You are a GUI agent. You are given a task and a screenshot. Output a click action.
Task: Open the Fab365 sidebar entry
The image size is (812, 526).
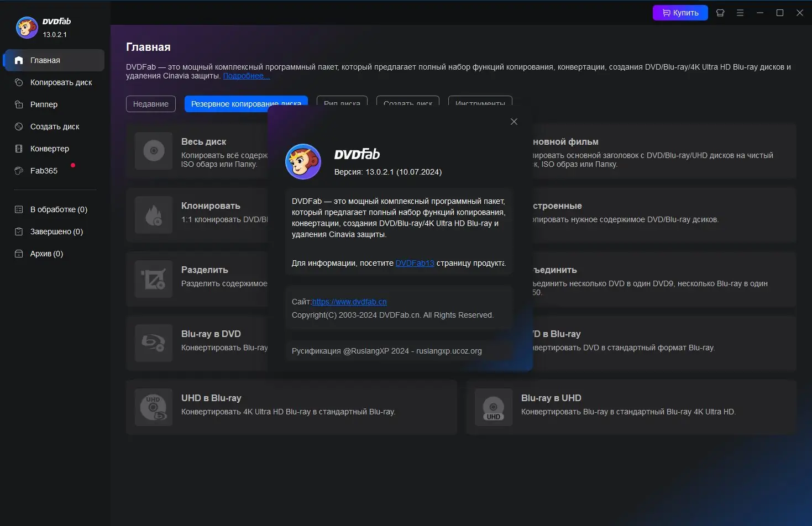point(54,171)
